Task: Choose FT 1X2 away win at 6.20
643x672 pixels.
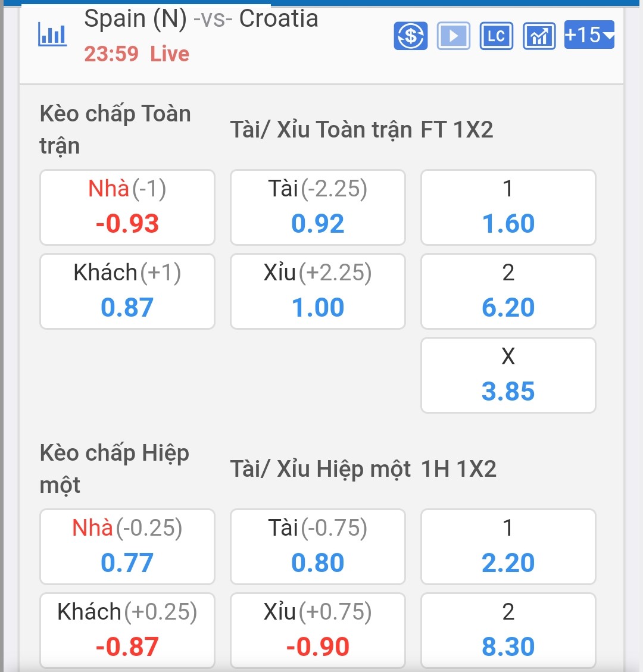Action: coord(508,292)
